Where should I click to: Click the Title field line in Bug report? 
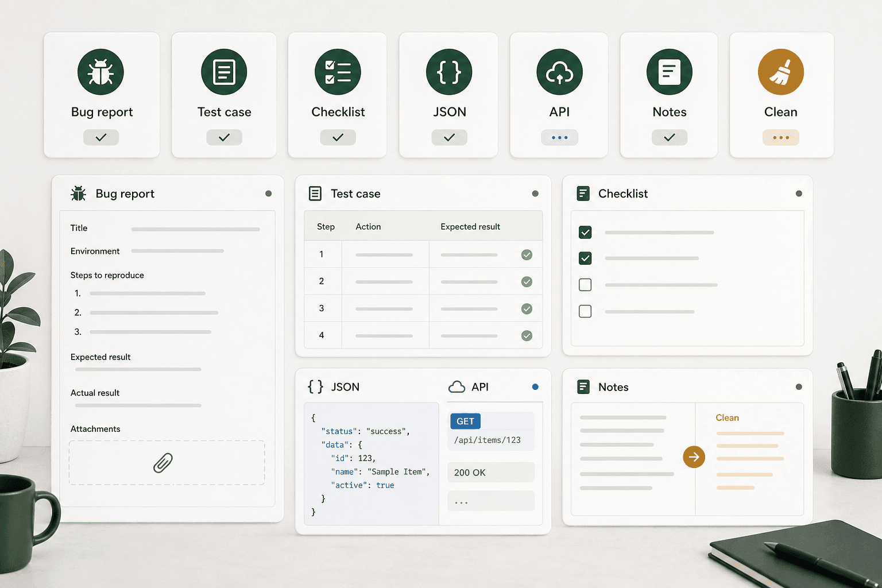click(195, 229)
